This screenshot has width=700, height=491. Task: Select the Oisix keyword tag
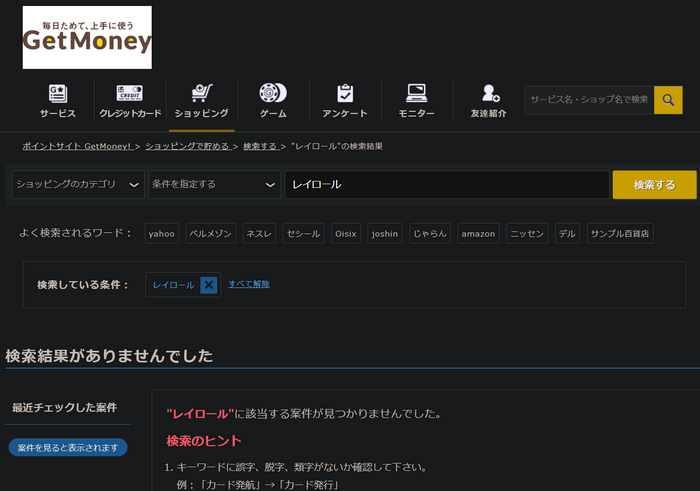(x=346, y=233)
